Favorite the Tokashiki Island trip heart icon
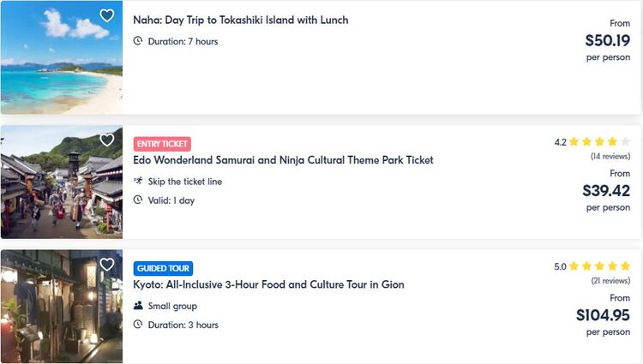The width and height of the screenshot is (643, 364). pos(107,15)
